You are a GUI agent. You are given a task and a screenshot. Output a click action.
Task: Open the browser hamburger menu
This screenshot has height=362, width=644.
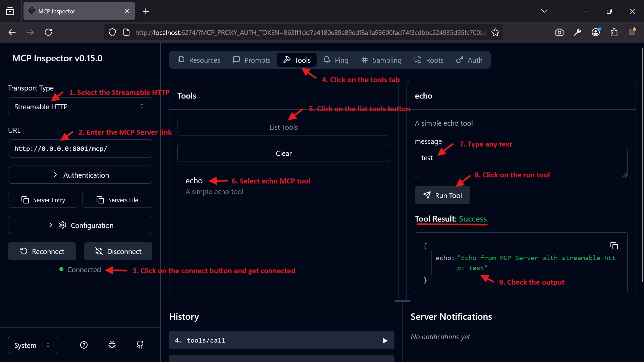pyautogui.click(x=632, y=32)
